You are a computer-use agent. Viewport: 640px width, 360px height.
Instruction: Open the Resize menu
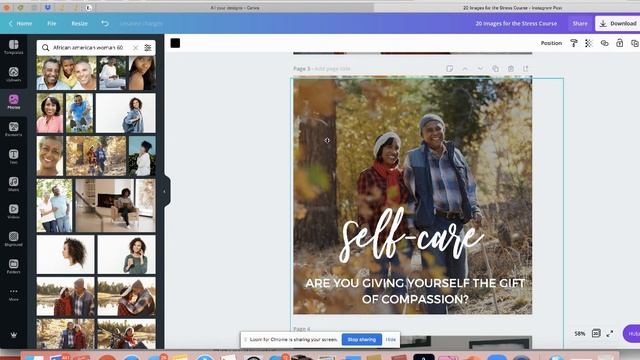pos(80,23)
